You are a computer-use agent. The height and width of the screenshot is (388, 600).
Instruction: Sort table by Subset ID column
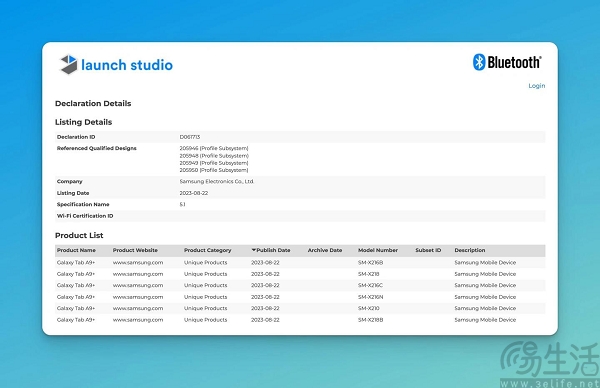[428, 250]
